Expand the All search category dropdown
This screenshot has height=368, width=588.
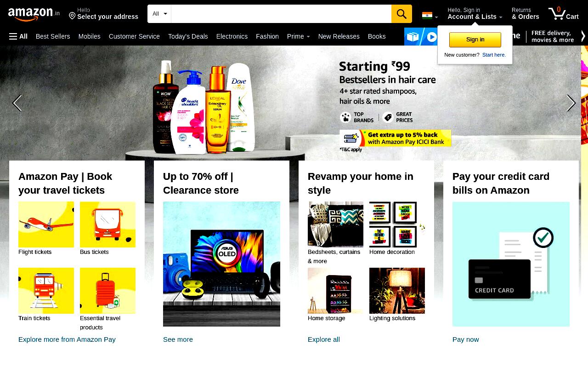tap(159, 14)
